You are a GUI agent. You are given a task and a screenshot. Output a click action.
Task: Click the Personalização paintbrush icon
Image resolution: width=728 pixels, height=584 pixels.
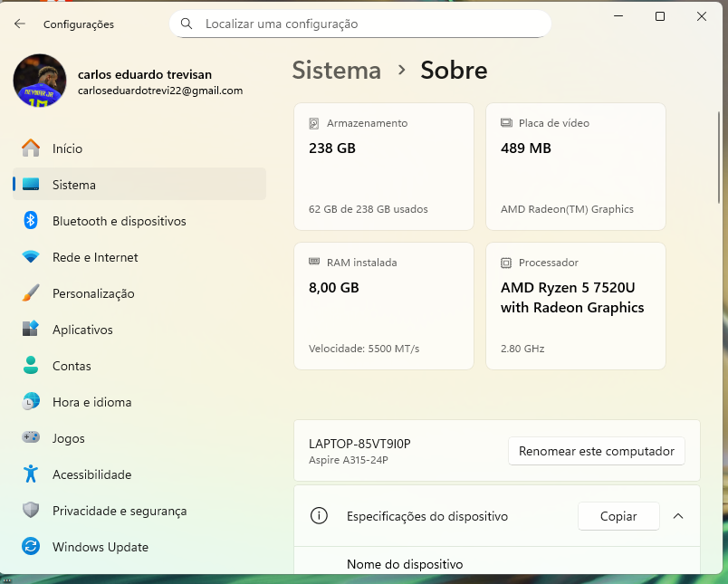(31, 293)
